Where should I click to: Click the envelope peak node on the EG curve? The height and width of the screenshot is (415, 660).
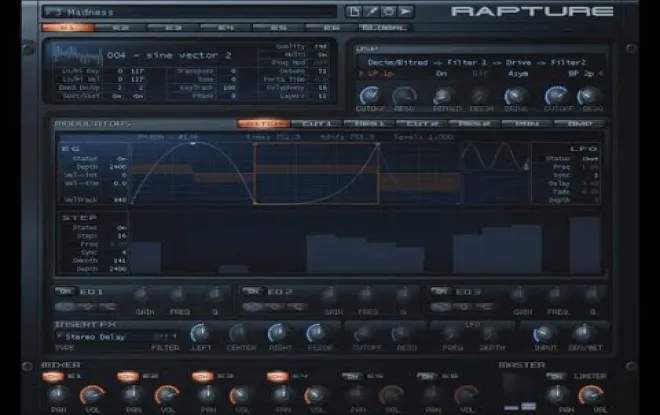tap(193, 144)
